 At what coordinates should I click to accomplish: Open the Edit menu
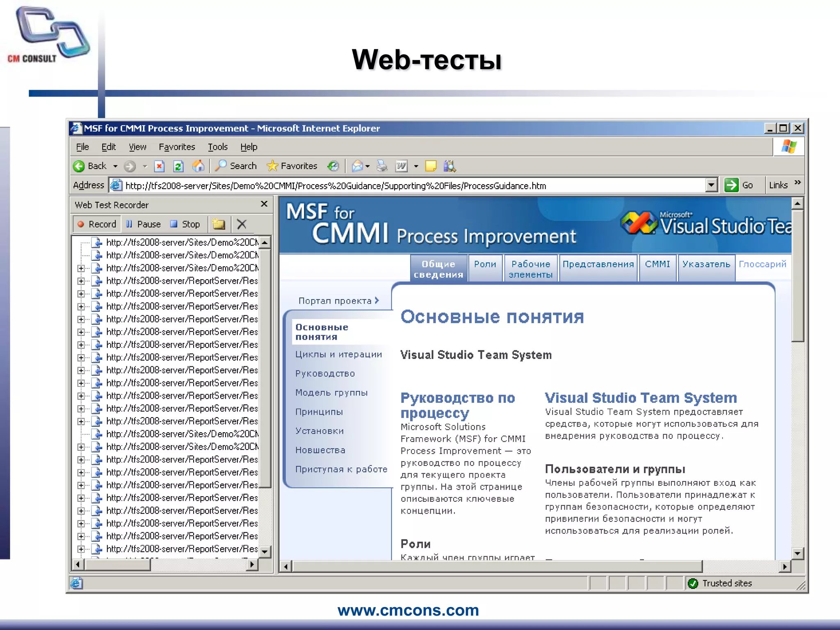[109, 147]
